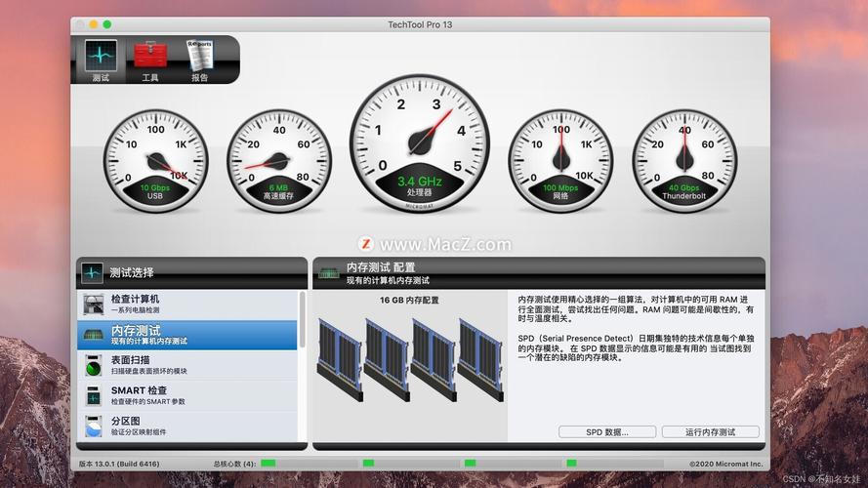Image resolution: width=868 pixels, height=488 pixels.
Task: Click the first core activity indicator
Action: tap(268, 463)
